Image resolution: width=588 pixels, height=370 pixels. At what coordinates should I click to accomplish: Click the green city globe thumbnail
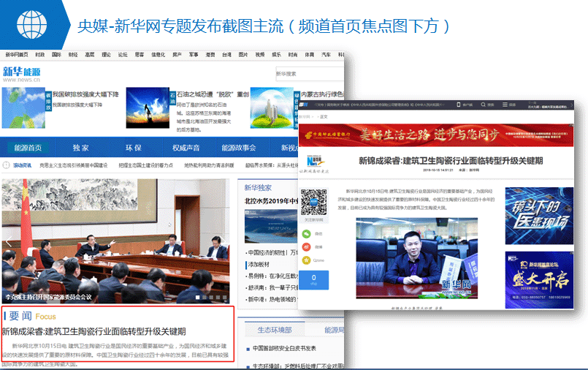(x=272, y=108)
